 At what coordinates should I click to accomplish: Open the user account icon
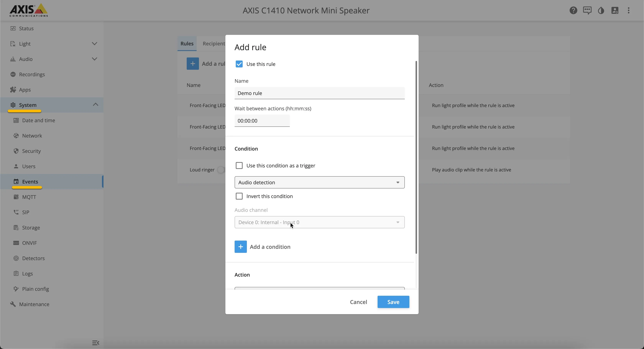coord(615,11)
